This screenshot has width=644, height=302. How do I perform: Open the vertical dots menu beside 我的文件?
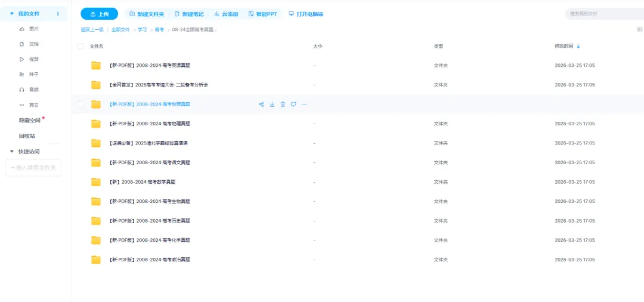58,14
